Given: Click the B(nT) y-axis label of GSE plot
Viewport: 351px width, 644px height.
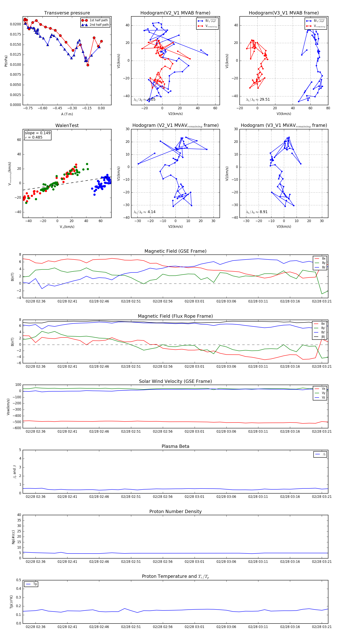Looking at the screenshot, I should click(12, 277).
